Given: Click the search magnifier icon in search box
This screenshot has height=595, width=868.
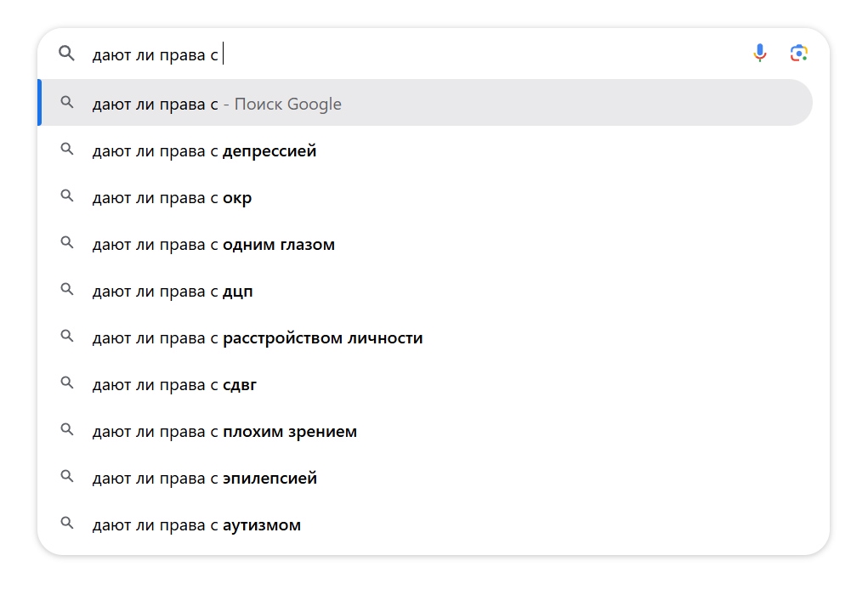Looking at the screenshot, I should click(66, 54).
